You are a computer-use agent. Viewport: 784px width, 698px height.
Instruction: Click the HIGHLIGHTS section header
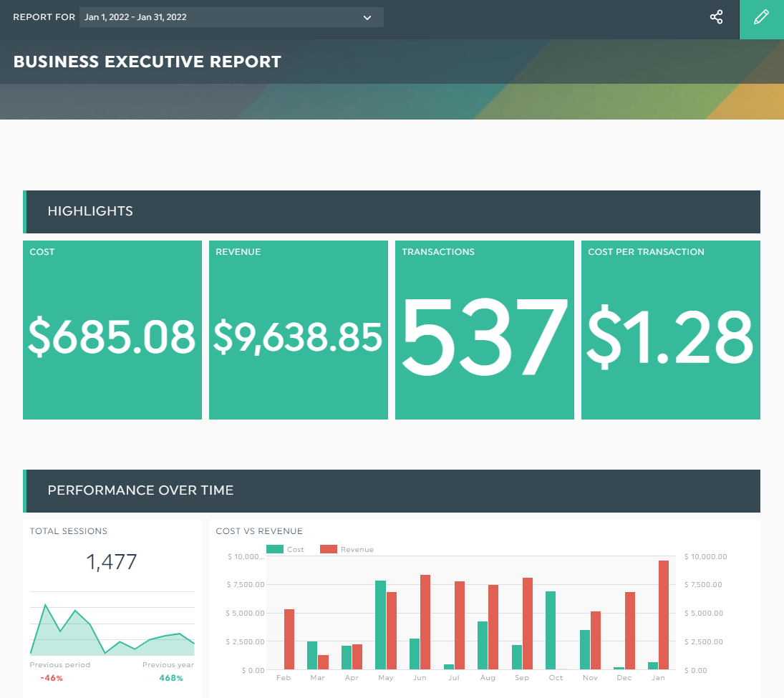coord(90,211)
